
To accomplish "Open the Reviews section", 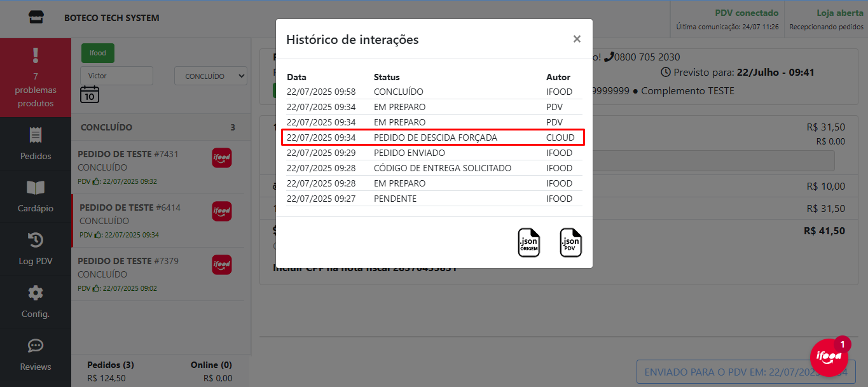I will click(36, 354).
